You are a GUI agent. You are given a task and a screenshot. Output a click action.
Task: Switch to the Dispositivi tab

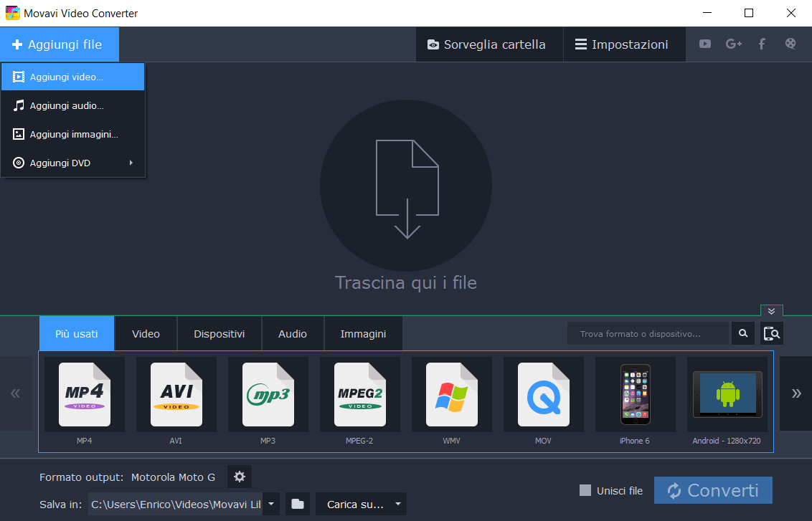(x=219, y=334)
